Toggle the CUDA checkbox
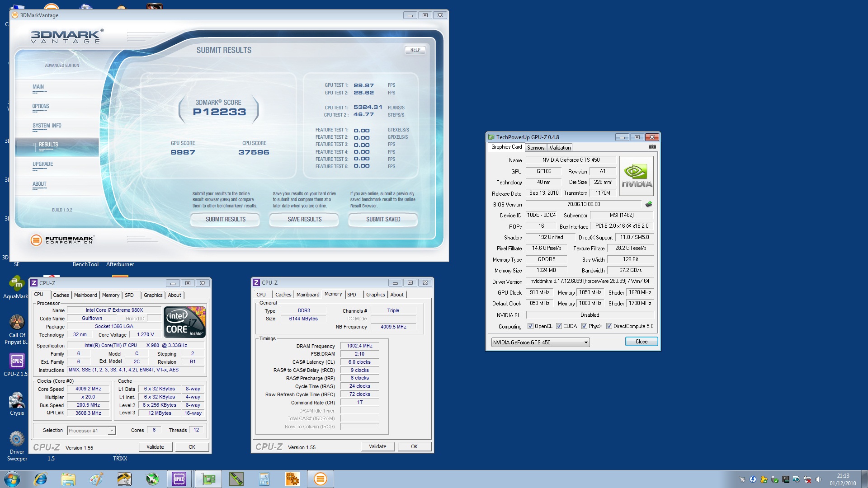868x488 pixels. pos(559,326)
